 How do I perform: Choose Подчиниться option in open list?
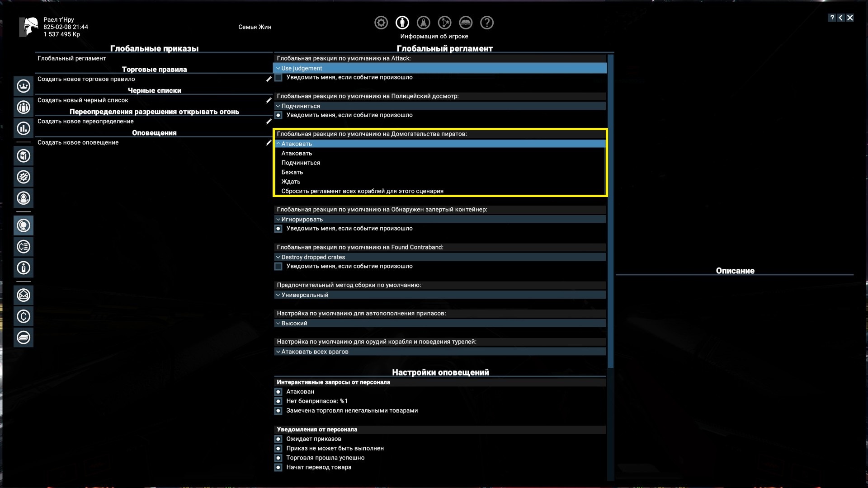coord(440,163)
